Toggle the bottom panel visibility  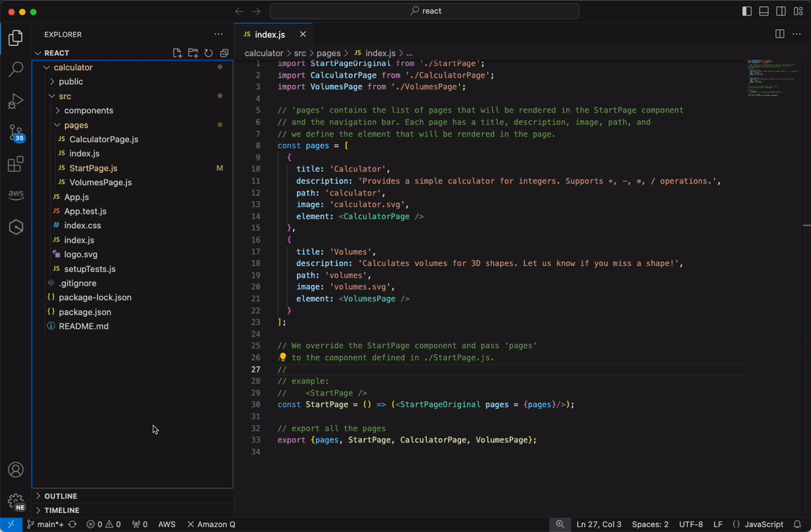click(764, 11)
